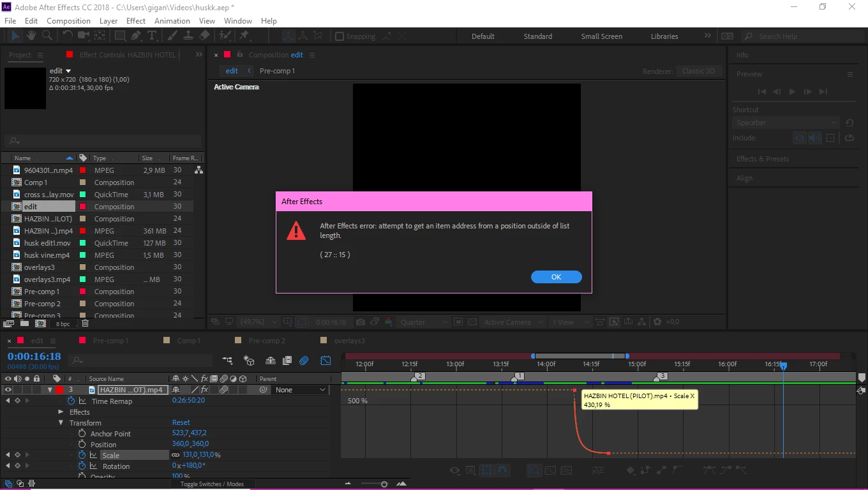This screenshot has height=490, width=868.
Task: Select the Rotation tool
Action: point(68,36)
